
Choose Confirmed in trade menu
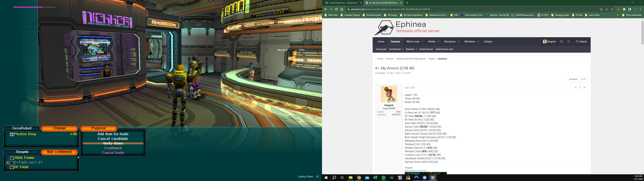tap(113, 148)
